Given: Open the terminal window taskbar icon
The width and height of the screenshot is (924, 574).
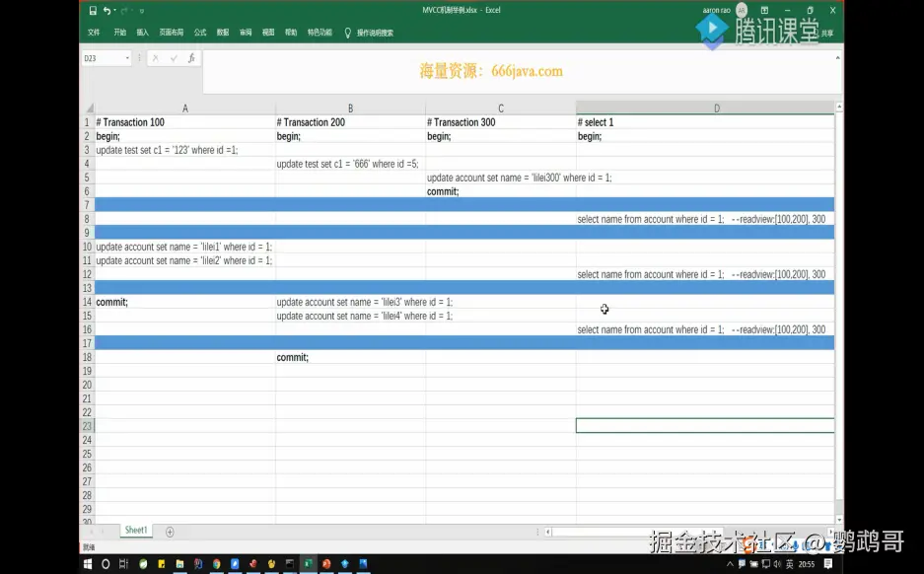Looking at the screenshot, I should 289,564.
